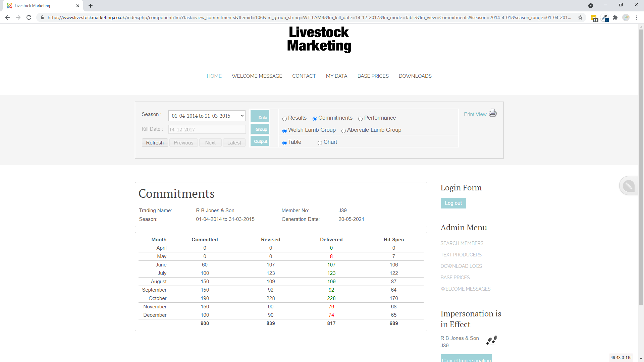Open the SEARCH MEMBERS admin link

click(x=462, y=243)
